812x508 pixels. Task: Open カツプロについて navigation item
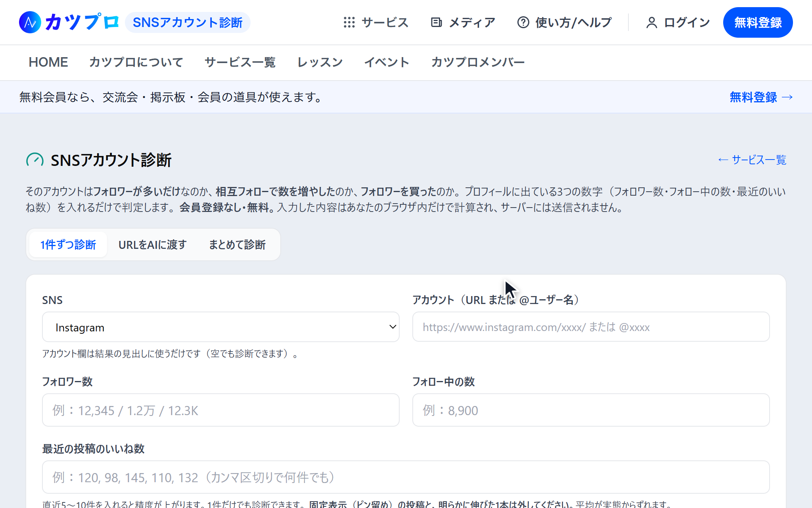point(136,62)
